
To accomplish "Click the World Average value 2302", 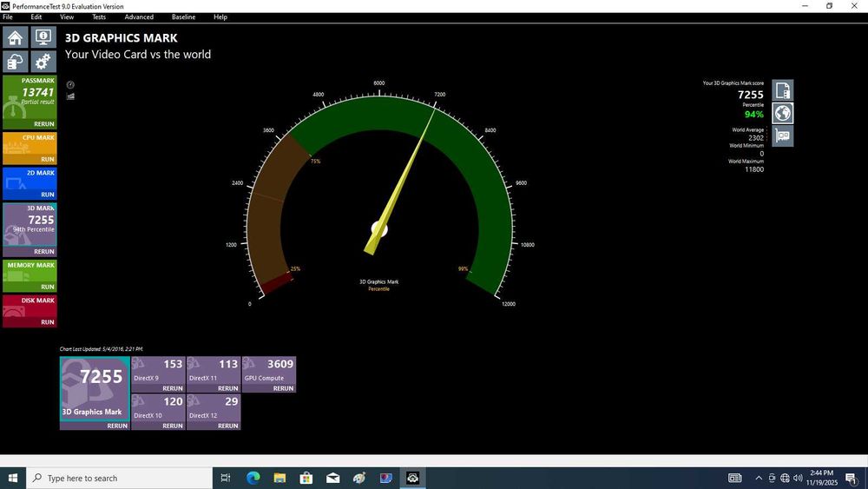I will [x=756, y=138].
